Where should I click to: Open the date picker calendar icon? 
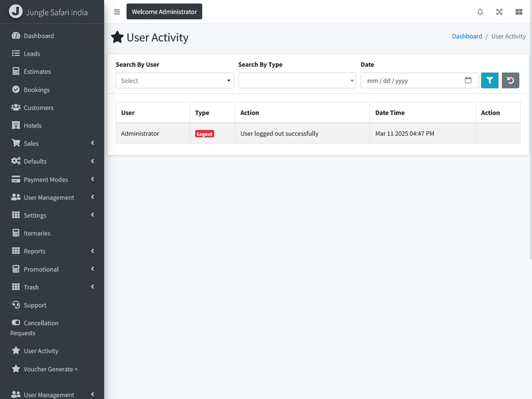468,80
